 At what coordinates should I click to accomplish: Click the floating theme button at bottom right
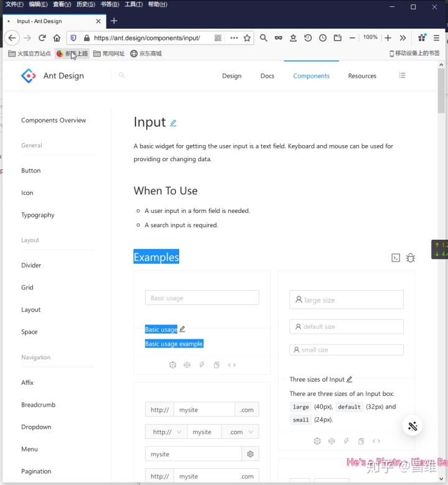pos(413,426)
